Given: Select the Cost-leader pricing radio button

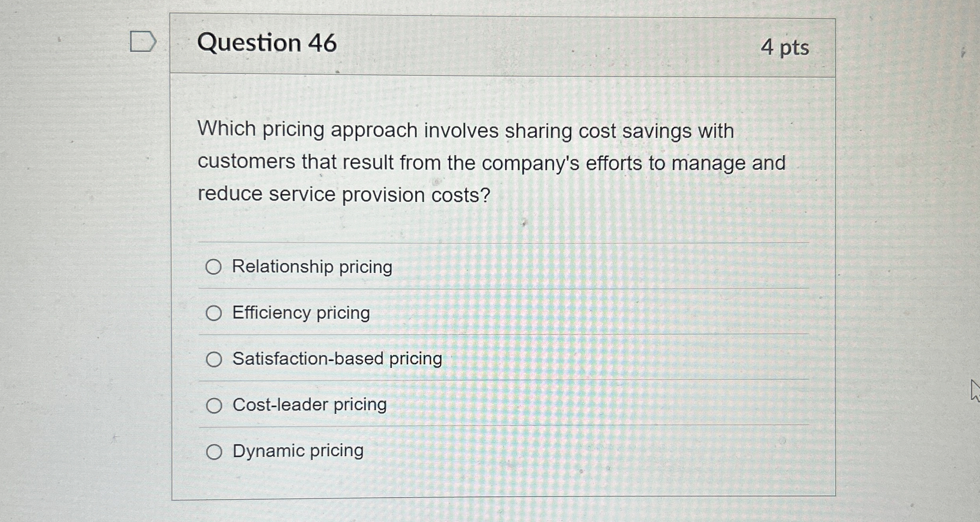Looking at the screenshot, I should 214,405.
